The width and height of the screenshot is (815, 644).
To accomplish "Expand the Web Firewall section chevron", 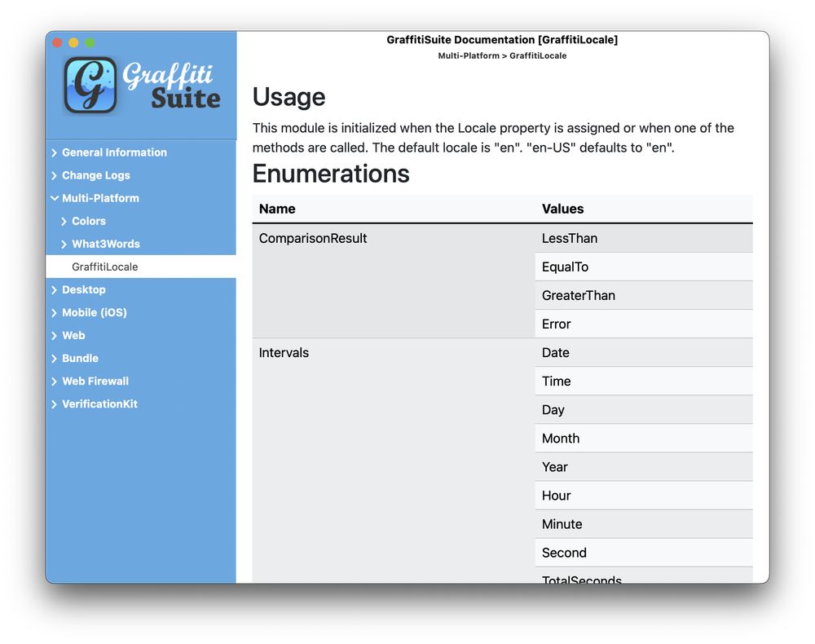I will click(55, 382).
